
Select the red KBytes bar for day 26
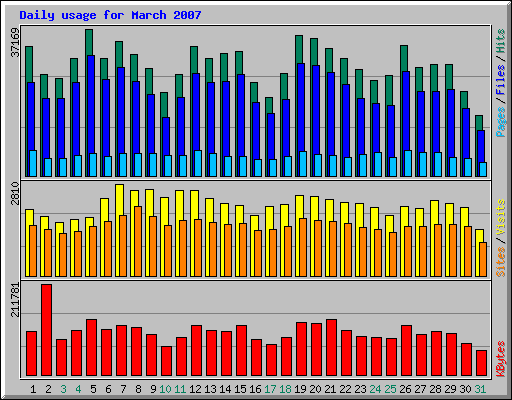[x=407, y=350]
